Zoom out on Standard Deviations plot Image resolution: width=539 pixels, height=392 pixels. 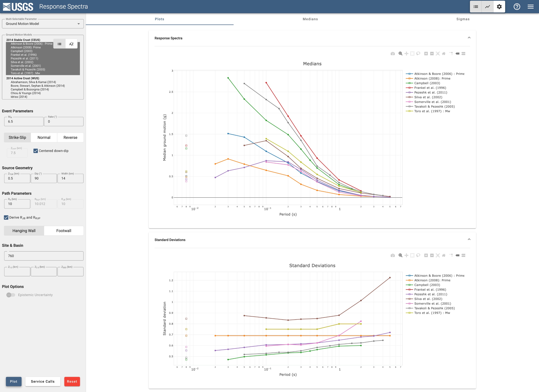(432, 256)
